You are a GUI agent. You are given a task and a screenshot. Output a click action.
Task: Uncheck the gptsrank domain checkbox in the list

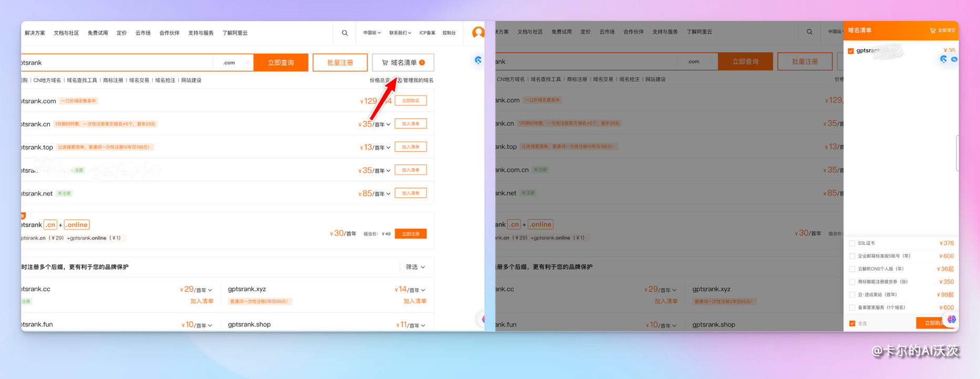851,51
